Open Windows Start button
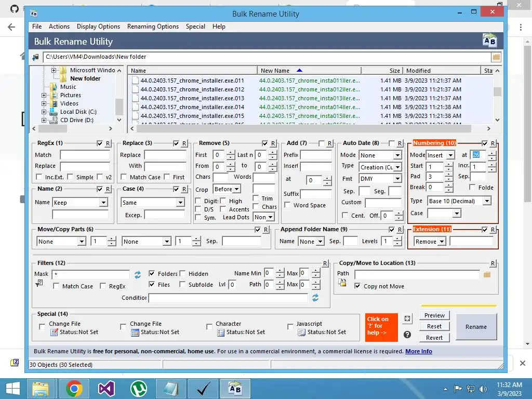 [13, 389]
